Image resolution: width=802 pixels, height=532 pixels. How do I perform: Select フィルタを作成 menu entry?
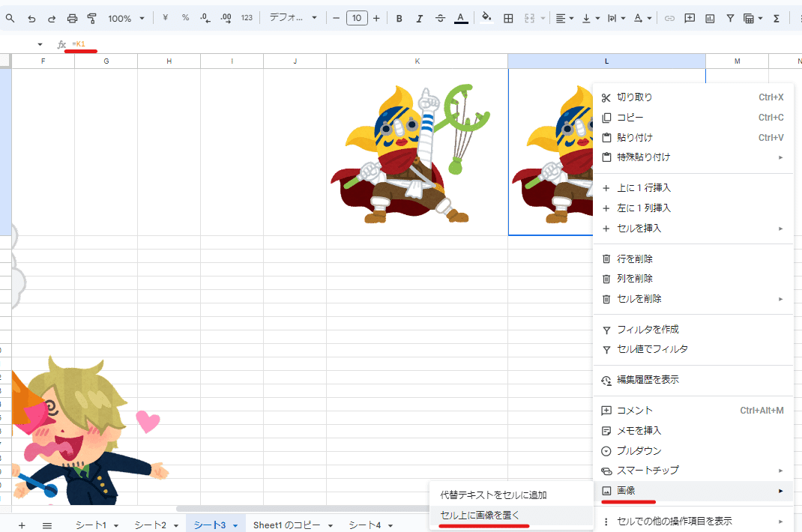[x=693, y=330]
